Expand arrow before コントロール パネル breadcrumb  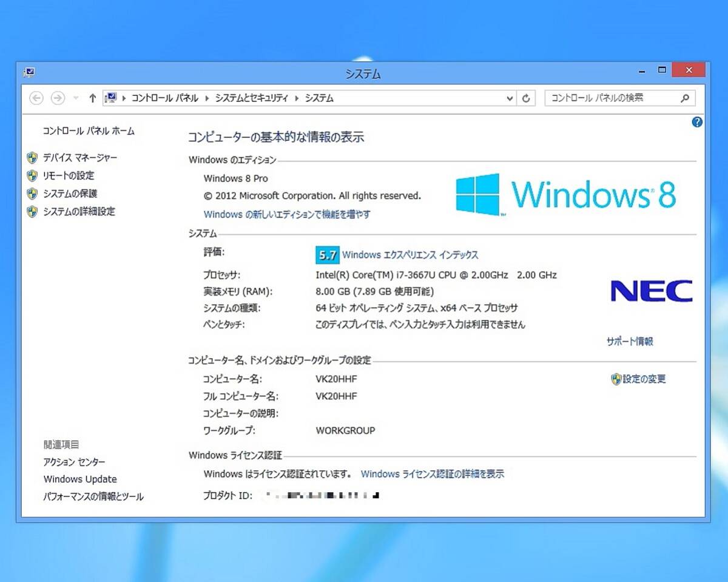pyautogui.click(x=124, y=98)
